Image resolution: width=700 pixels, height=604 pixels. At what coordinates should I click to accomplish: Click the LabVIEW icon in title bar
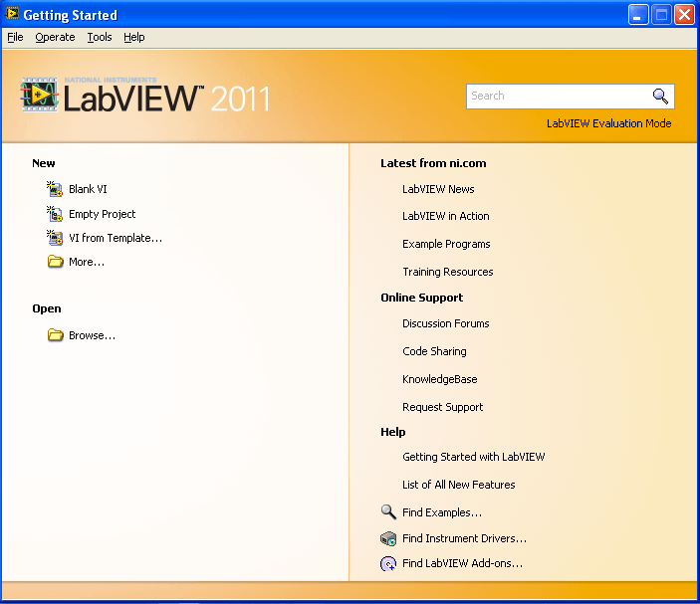pos(12,14)
